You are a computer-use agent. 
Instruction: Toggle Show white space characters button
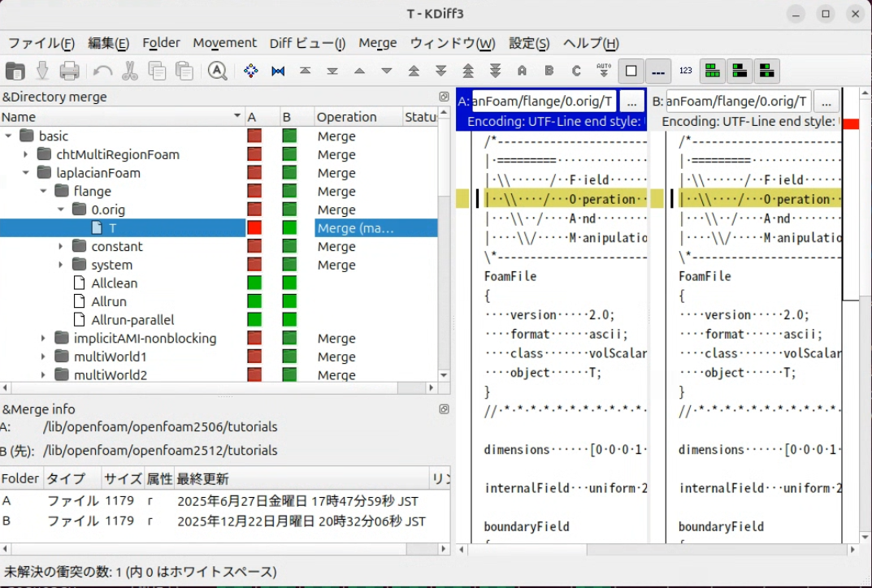(658, 71)
